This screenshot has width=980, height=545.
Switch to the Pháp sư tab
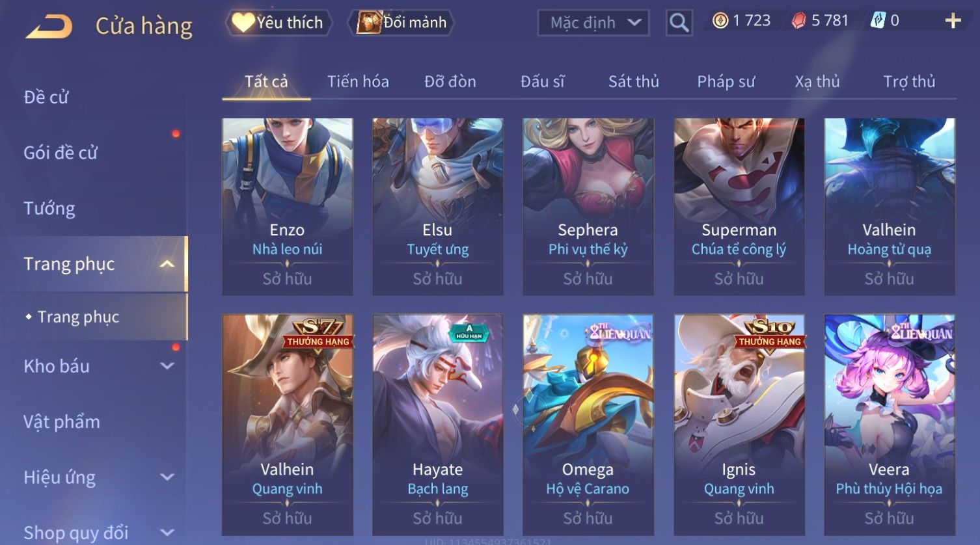point(726,81)
